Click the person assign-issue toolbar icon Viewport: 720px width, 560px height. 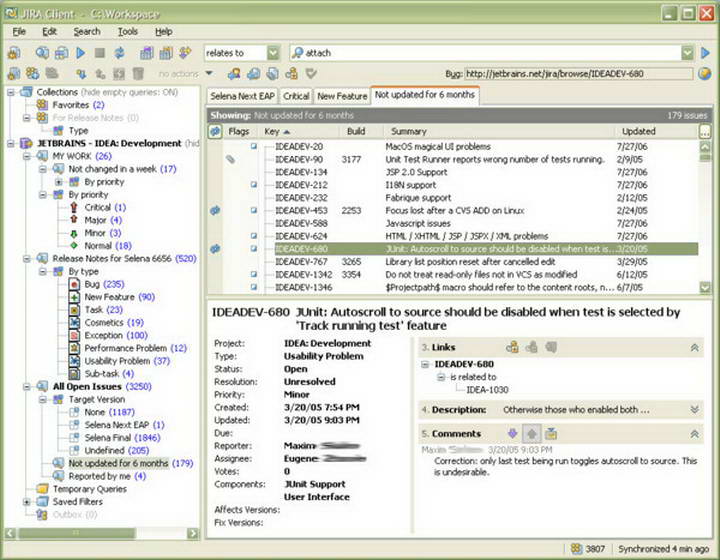(234, 73)
